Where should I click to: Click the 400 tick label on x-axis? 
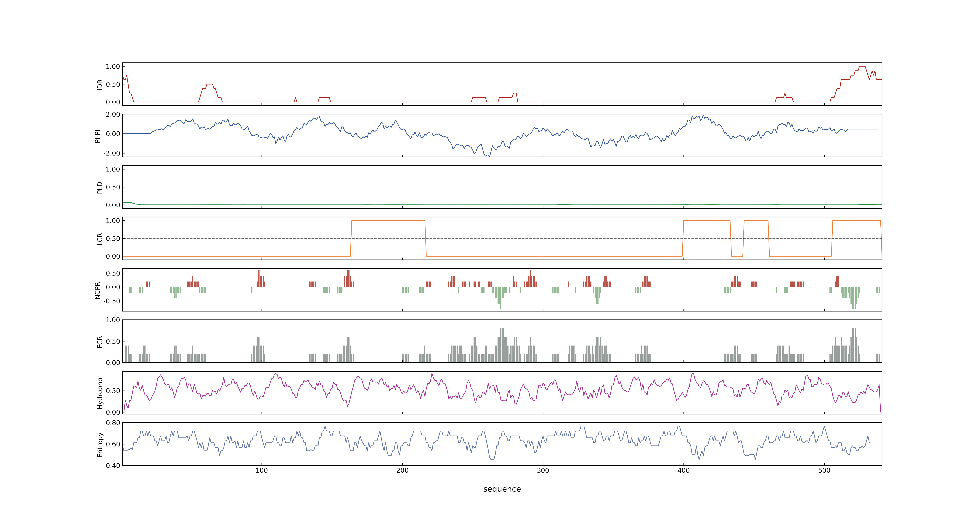point(684,470)
